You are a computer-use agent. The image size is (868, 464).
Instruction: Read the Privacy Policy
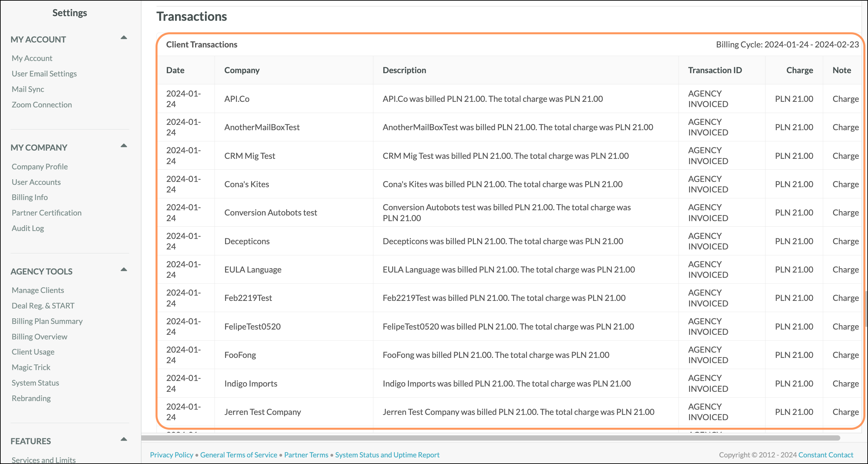click(x=171, y=454)
